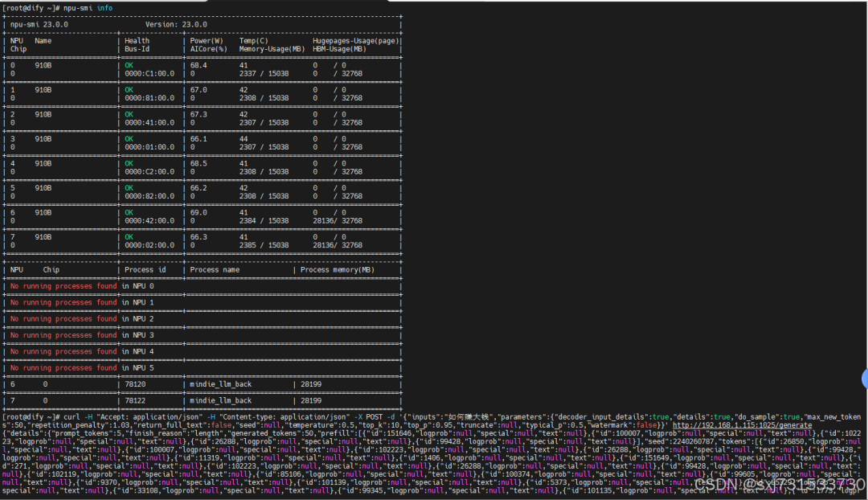The height and width of the screenshot is (500, 868).
Task: Click 'No running processes found' for NPU 5
Action: [63, 368]
